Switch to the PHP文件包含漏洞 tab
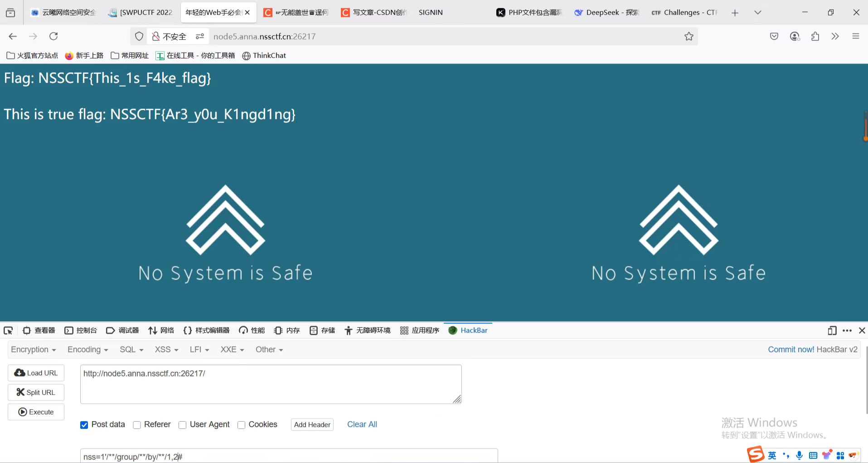868x463 pixels. coord(529,13)
